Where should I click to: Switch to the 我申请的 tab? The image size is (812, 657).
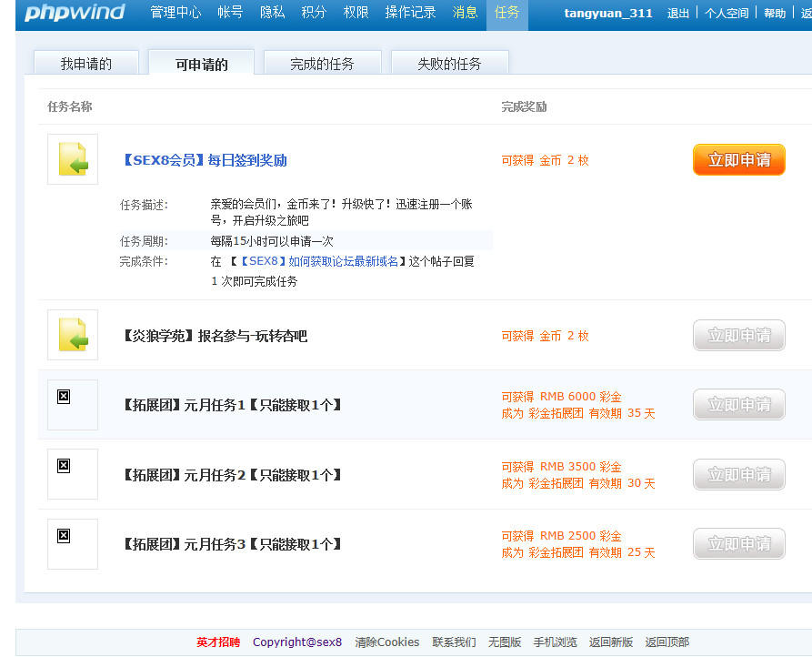click(86, 64)
